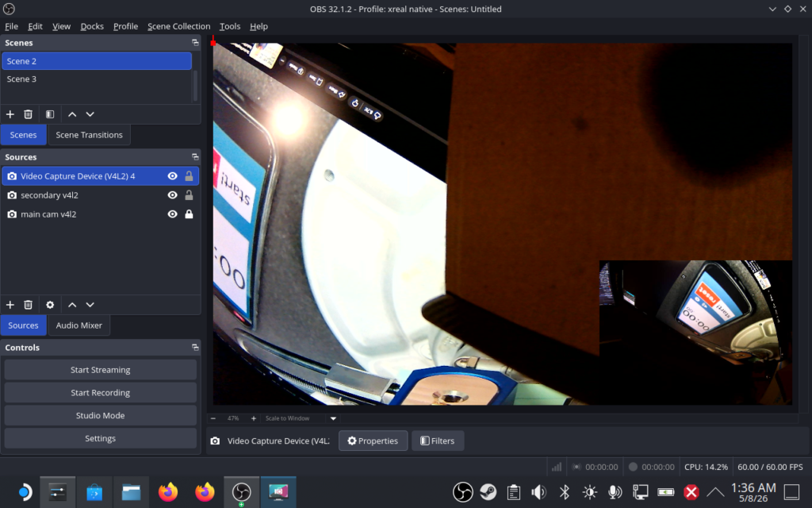Open the Help menu
The image size is (812, 508).
pyautogui.click(x=259, y=26)
